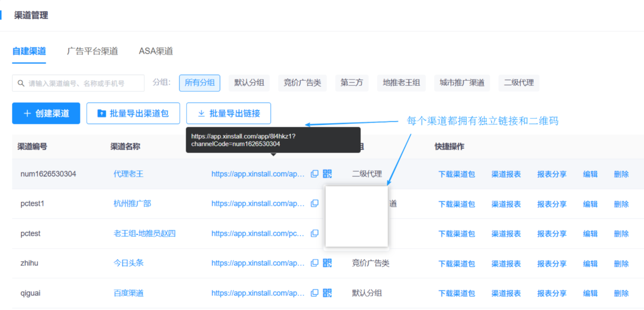This screenshot has height=310, width=644.
Task: Click 渠道报表 in pctest row
Action: click(506, 234)
